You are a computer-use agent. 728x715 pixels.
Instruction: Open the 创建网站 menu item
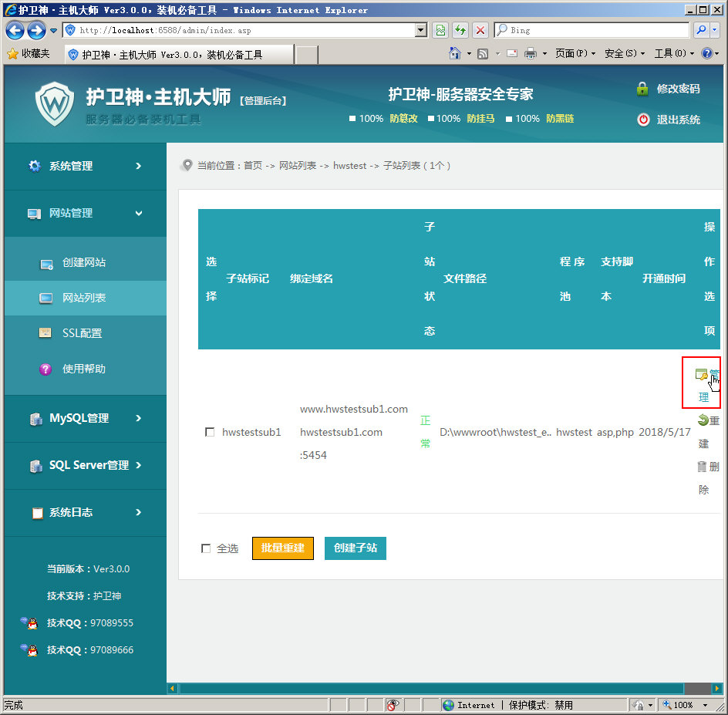point(84,263)
